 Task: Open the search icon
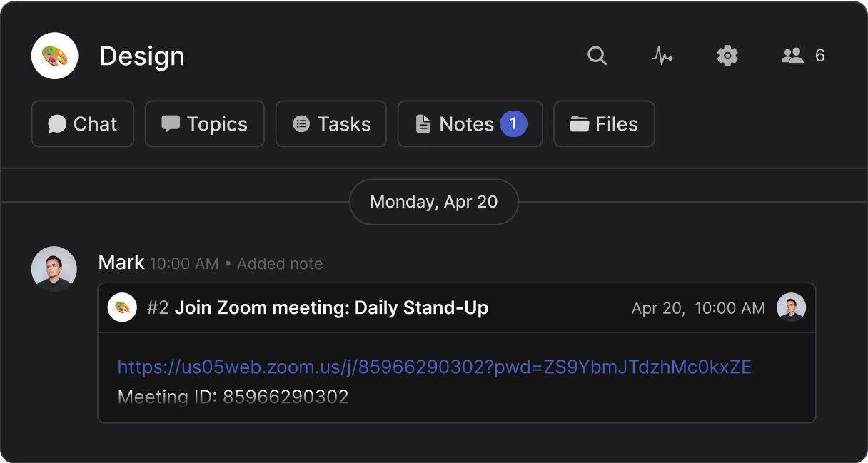[x=597, y=56]
